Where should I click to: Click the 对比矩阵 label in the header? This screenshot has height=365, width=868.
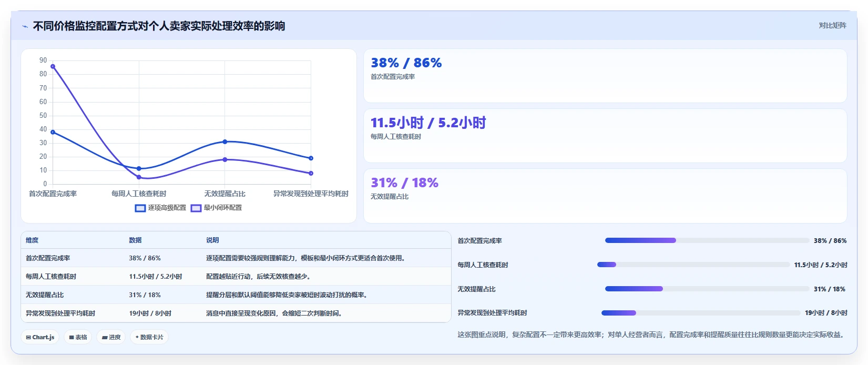pos(832,25)
